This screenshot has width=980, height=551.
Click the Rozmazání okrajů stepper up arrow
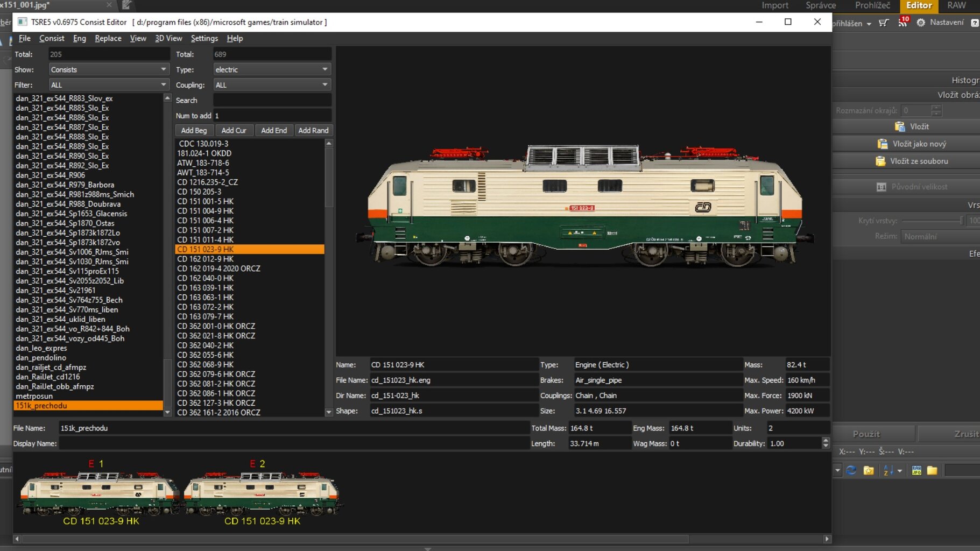coord(936,107)
